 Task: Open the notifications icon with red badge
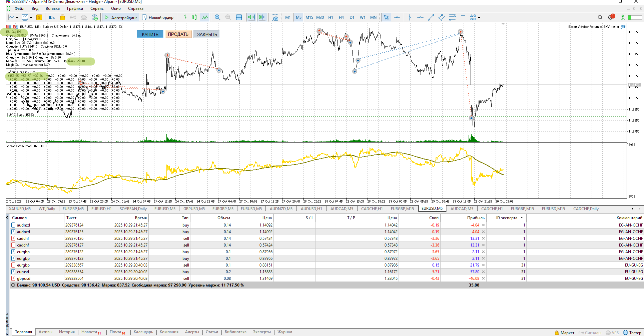(x=611, y=17)
